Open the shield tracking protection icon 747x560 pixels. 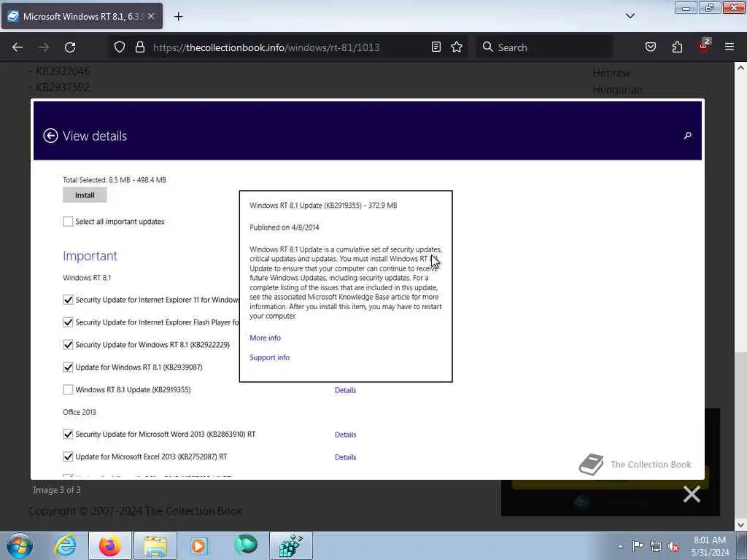120,47
